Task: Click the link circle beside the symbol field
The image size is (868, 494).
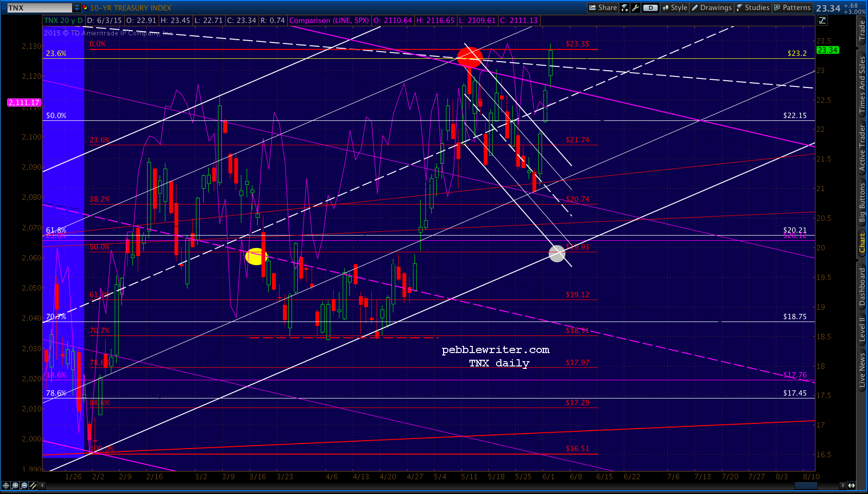Action: [4, 8]
